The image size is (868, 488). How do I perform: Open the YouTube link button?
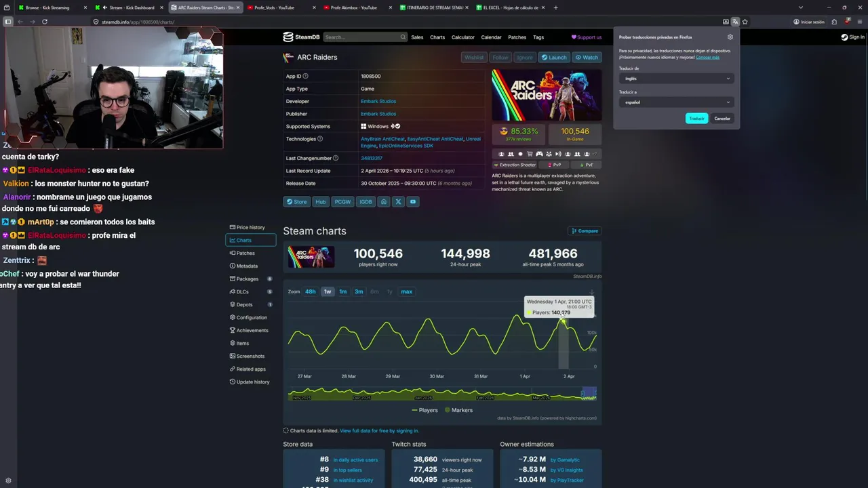point(412,201)
